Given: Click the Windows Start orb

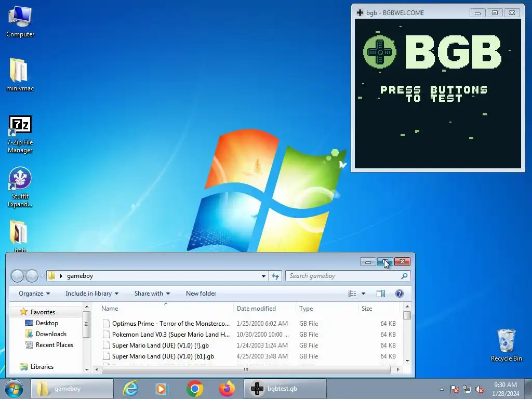Looking at the screenshot, I should click(14, 389).
